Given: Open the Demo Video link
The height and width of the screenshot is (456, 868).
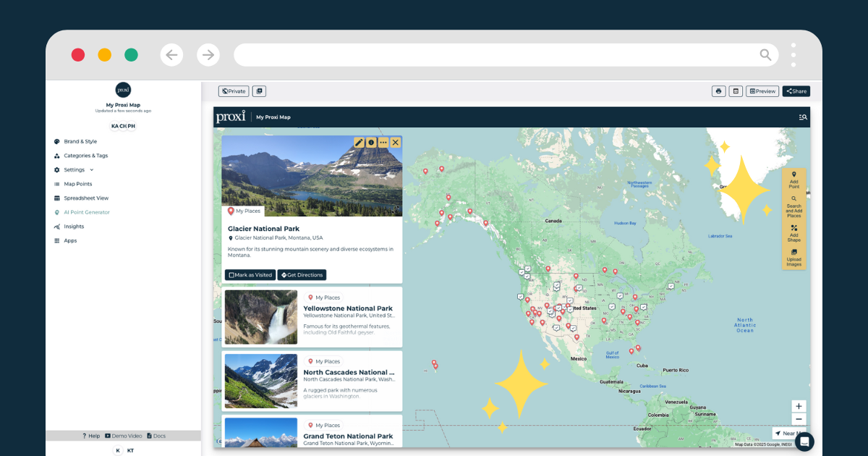Looking at the screenshot, I should click(x=124, y=436).
